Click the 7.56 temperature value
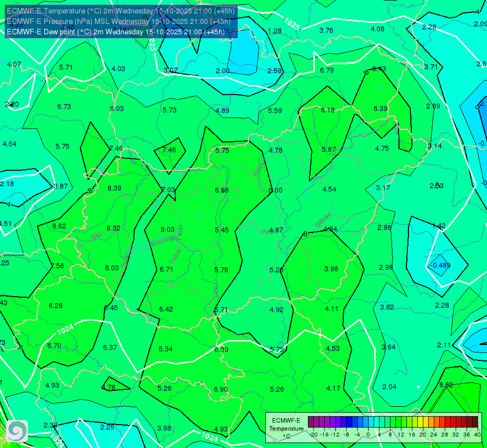487x448 pixels. 58,266
